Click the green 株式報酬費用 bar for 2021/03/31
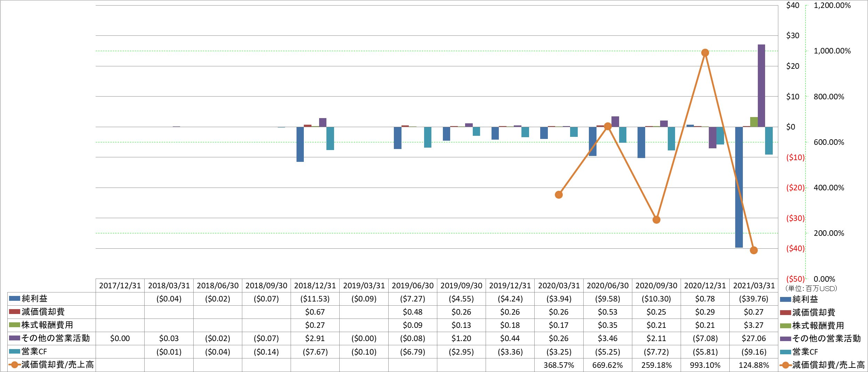The width and height of the screenshot is (868, 372). tap(754, 122)
